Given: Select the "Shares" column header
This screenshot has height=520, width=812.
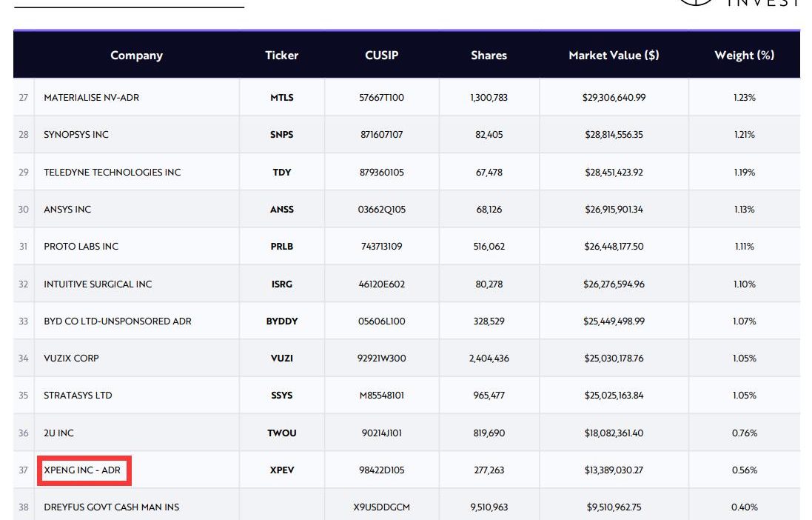Looking at the screenshot, I should (x=489, y=55).
